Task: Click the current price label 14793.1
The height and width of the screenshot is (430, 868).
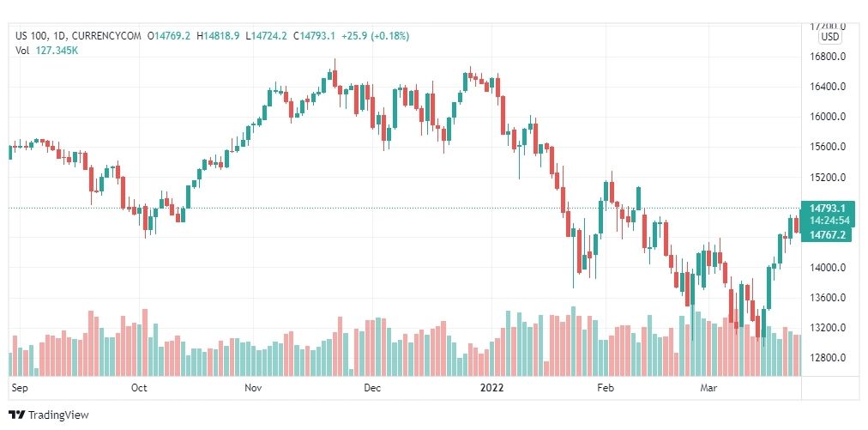Action: click(x=827, y=209)
